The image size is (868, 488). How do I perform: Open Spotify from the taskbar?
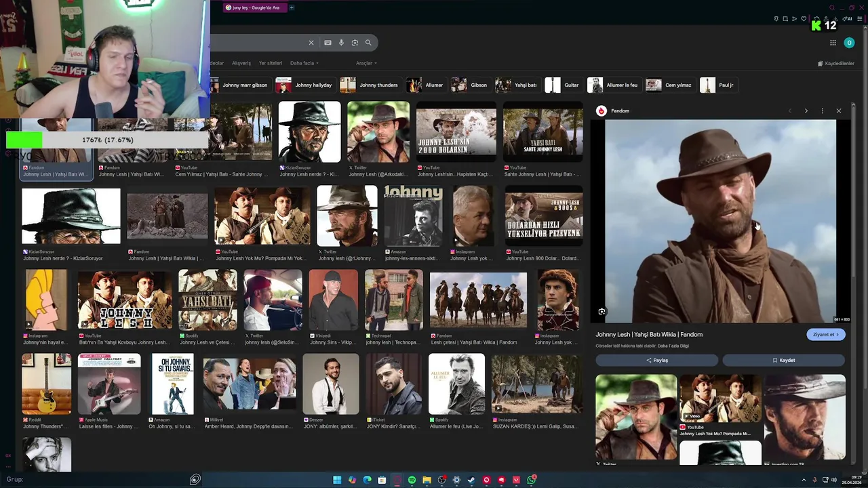[412, 480]
